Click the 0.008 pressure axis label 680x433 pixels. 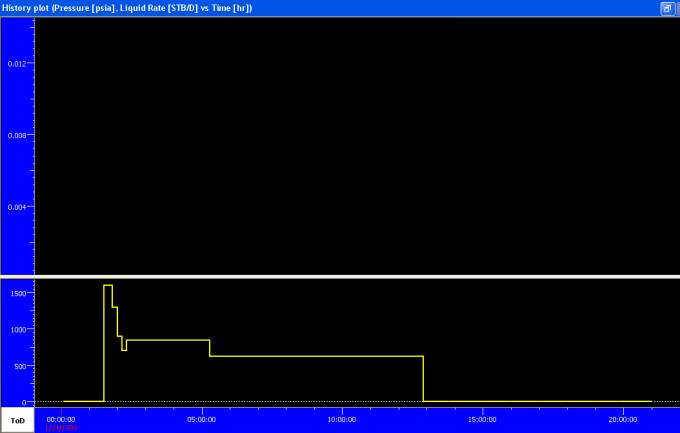(19, 135)
